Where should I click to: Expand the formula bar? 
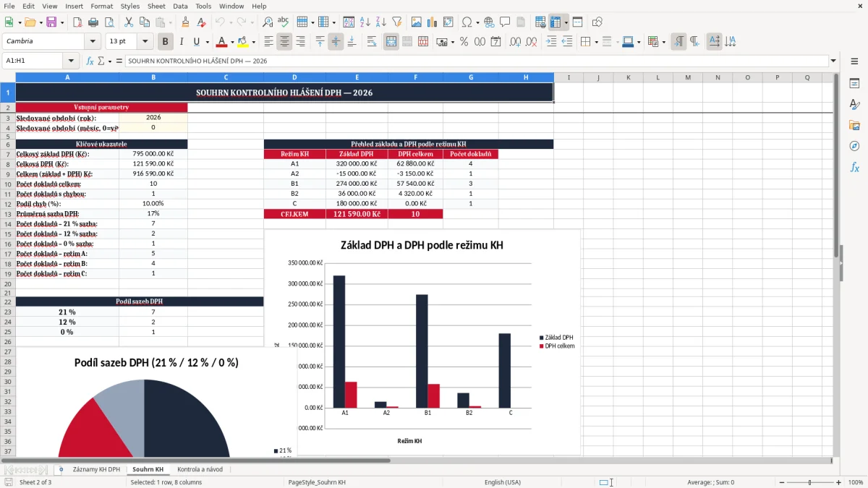tap(833, 61)
